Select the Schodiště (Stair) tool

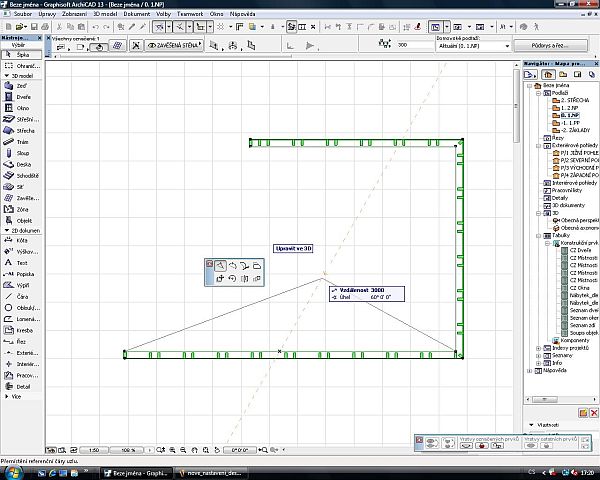tap(21, 176)
